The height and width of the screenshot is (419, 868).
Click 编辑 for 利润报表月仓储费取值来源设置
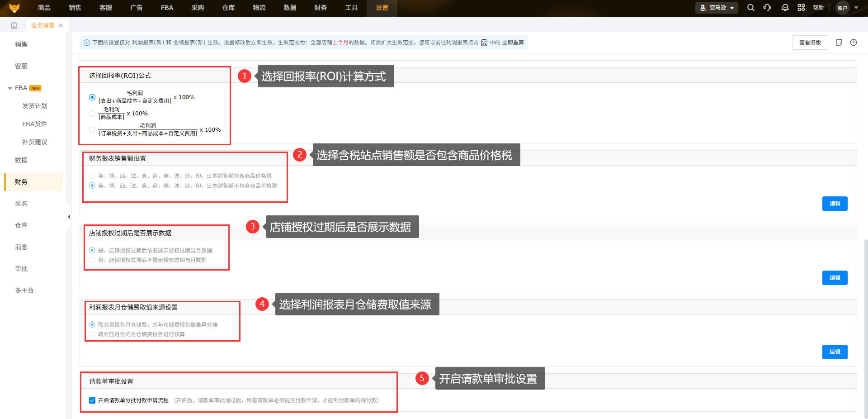(835, 352)
